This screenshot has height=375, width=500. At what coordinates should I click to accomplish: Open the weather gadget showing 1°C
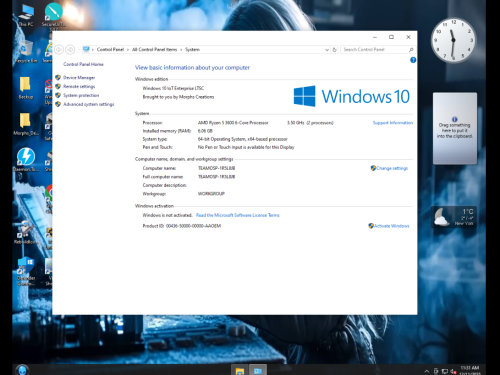tap(454, 217)
